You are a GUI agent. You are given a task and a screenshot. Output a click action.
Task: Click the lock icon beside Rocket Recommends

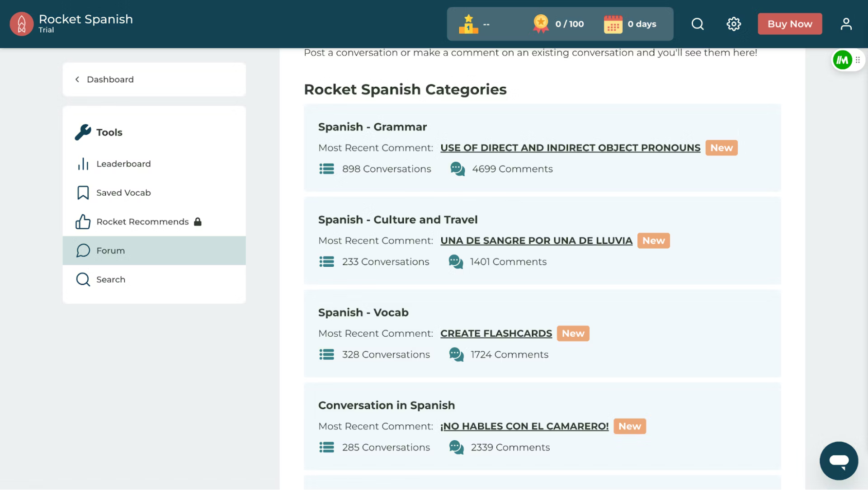point(198,221)
